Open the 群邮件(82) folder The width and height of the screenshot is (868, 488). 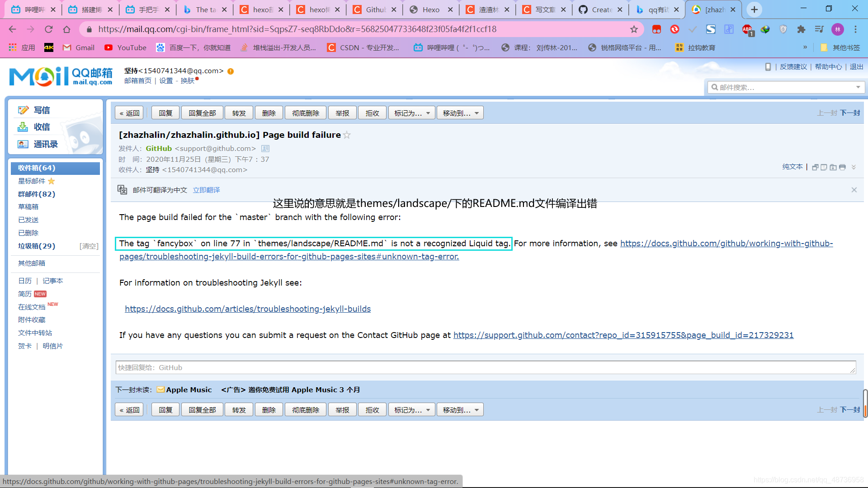coord(37,194)
